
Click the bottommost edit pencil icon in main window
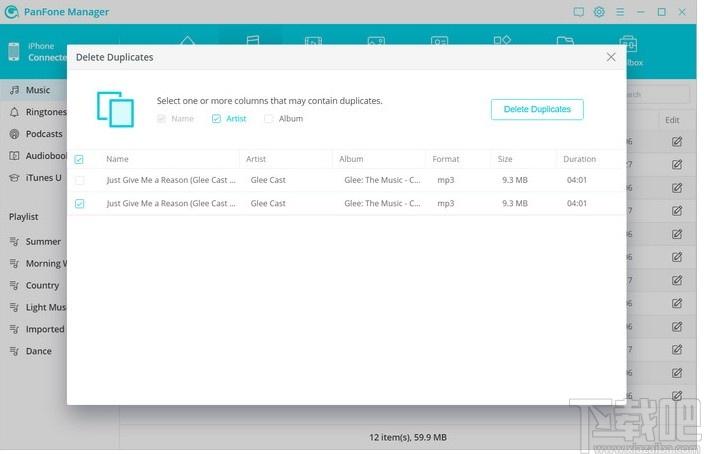[677, 396]
